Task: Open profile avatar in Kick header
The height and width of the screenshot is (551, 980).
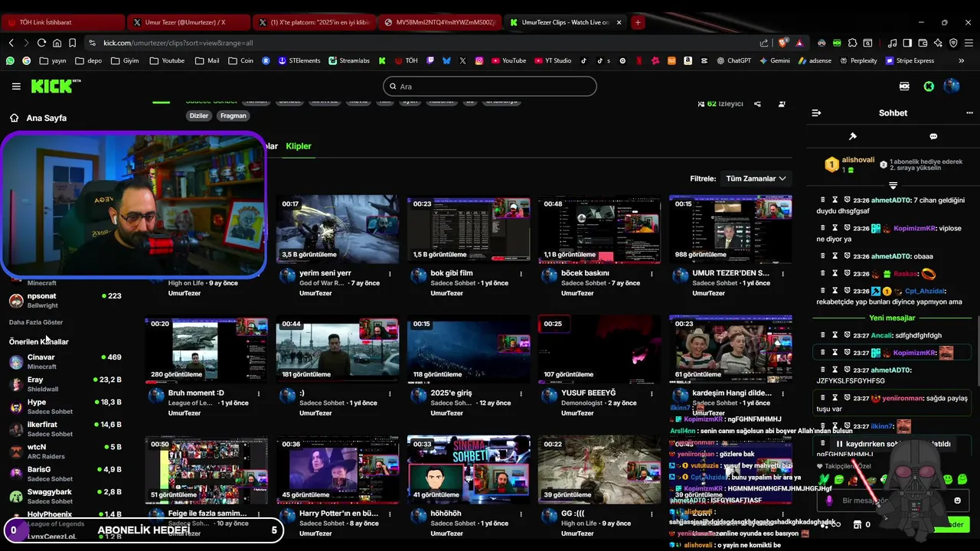Action: [952, 86]
